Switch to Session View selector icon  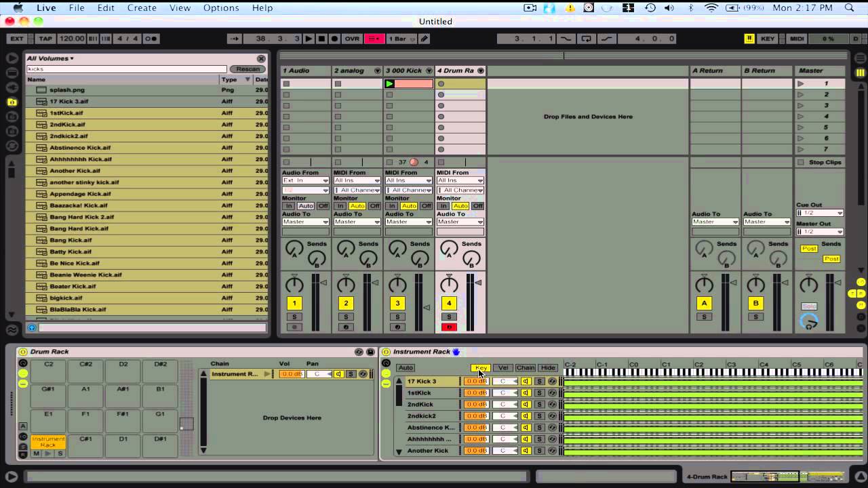pos(860,73)
